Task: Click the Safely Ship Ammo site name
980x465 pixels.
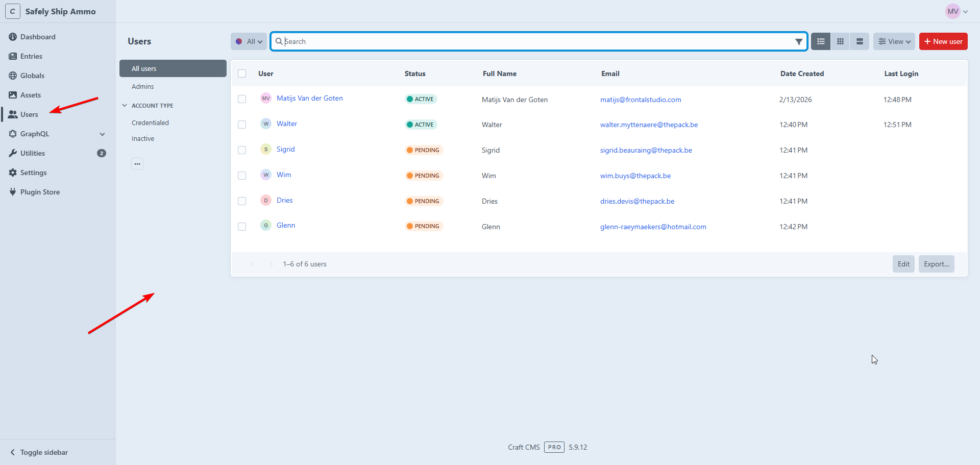Action: 60,11
